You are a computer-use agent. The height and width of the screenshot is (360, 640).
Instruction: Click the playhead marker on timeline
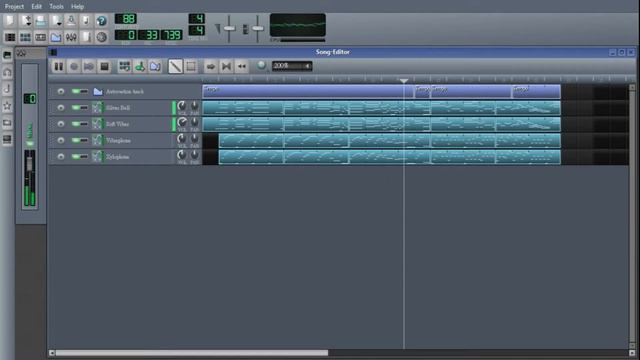[404, 81]
